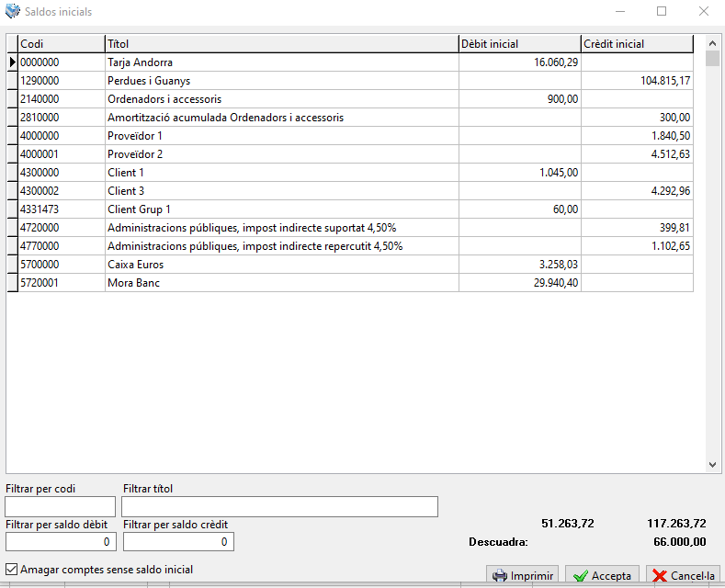
Task: Click code cell 2140000
Action: pyautogui.click(x=62, y=99)
